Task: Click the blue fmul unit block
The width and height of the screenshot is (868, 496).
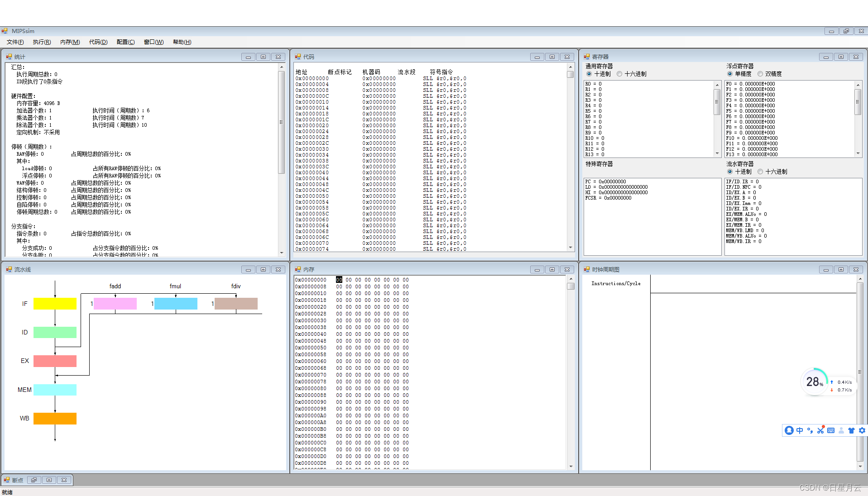Action: pyautogui.click(x=176, y=304)
